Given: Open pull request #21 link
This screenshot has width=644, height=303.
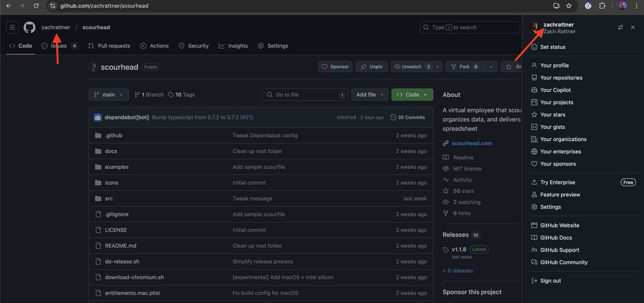Looking at the screenshot, I should [247, 117].
